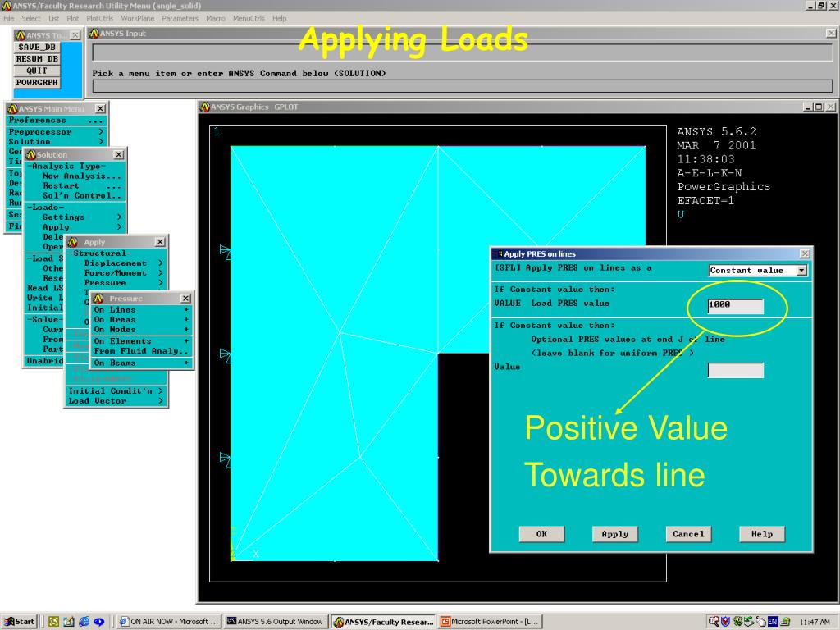
Task: Click ANSYS logo icon of Solution menu
Action: 31,155
